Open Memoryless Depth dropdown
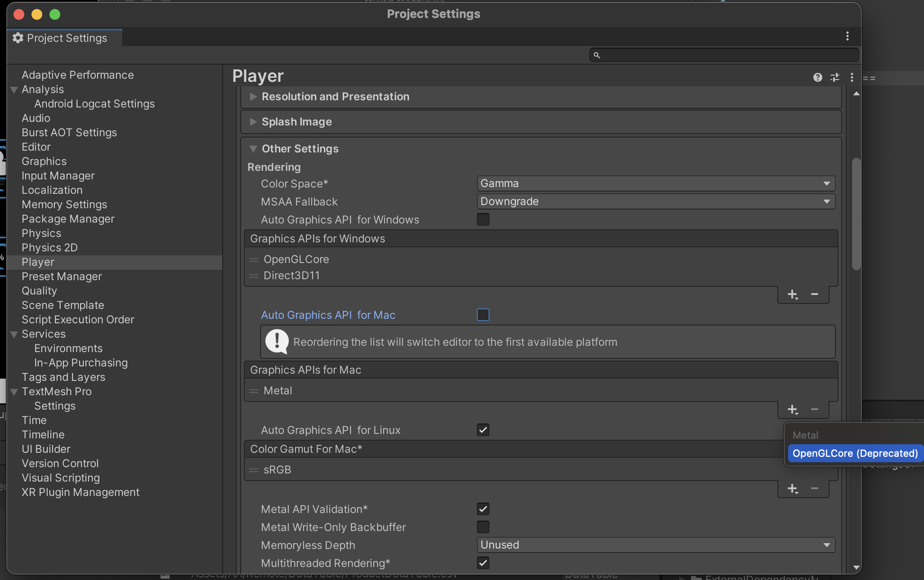Image resolution: width=924 pixels, height=580 pixels. point(656,545)
